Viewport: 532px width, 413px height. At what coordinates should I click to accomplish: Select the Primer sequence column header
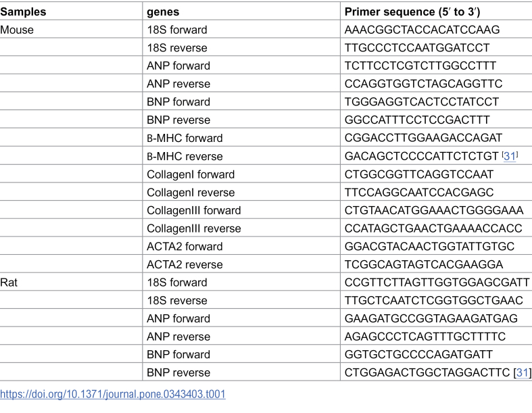[x=412, y=12]
